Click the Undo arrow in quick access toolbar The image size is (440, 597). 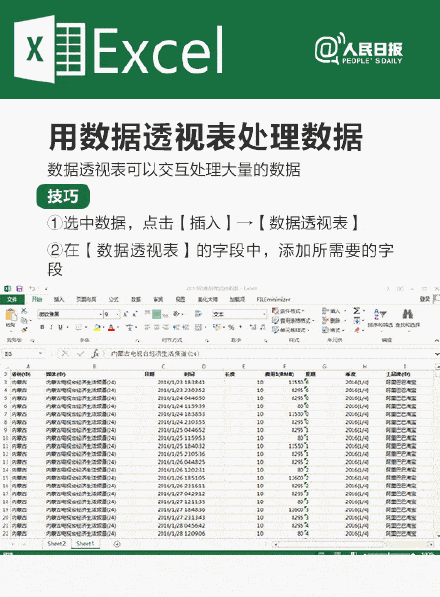pos(33,289)
